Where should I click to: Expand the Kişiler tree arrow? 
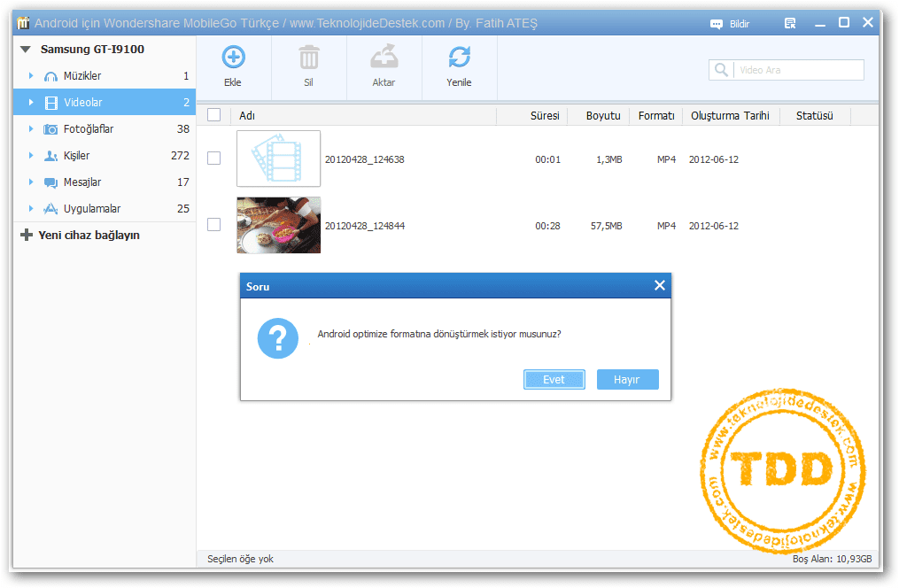(31, 155)
